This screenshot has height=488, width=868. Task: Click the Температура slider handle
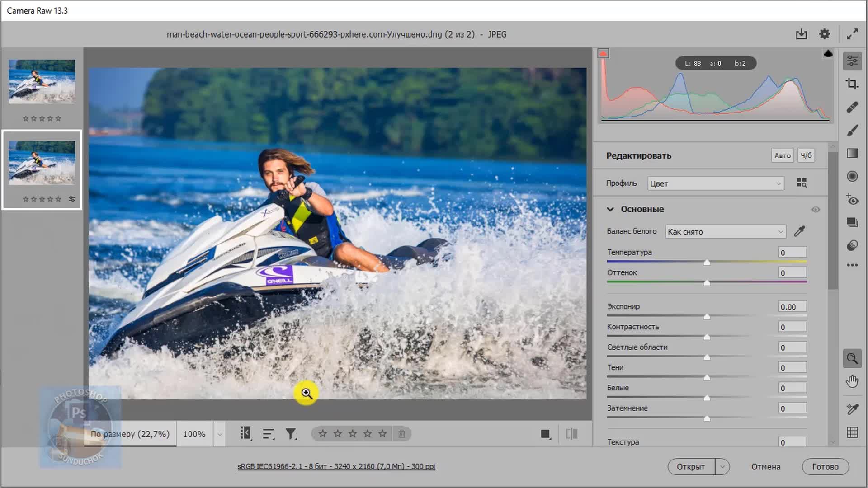click(x=707, y=263)
